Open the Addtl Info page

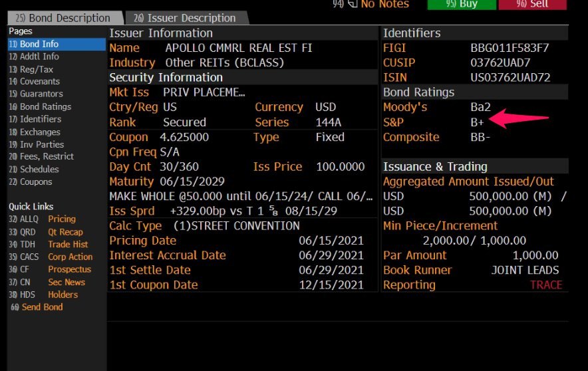pyautogui.click(x=34, y=57)
